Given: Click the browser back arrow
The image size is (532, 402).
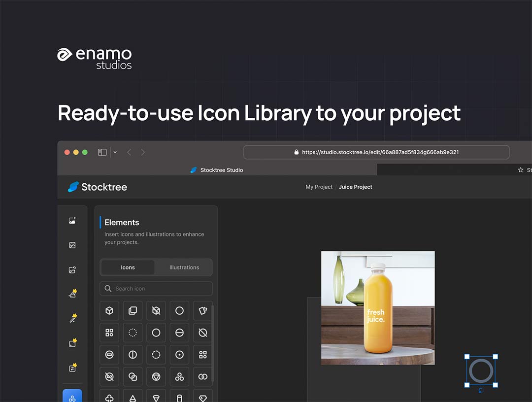Looking at the screenshot, I should coord(129,152).
